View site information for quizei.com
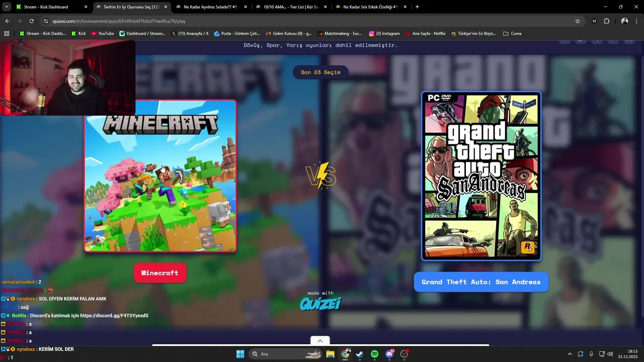 point(46,21)
